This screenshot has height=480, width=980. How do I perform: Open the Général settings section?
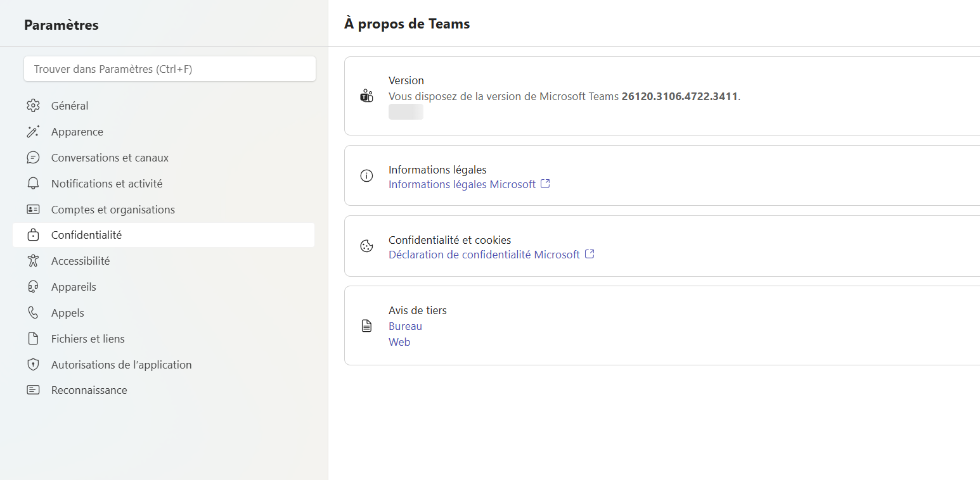click(x=164, y=106)
